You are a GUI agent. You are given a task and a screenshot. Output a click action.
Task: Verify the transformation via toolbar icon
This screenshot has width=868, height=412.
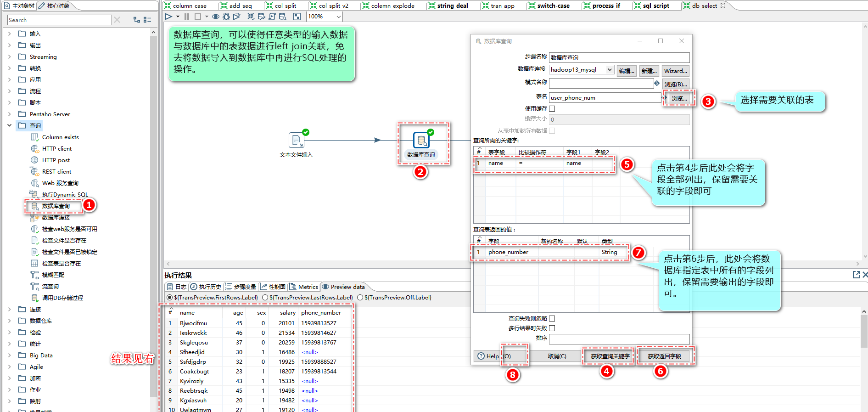(x=251, y=17)
